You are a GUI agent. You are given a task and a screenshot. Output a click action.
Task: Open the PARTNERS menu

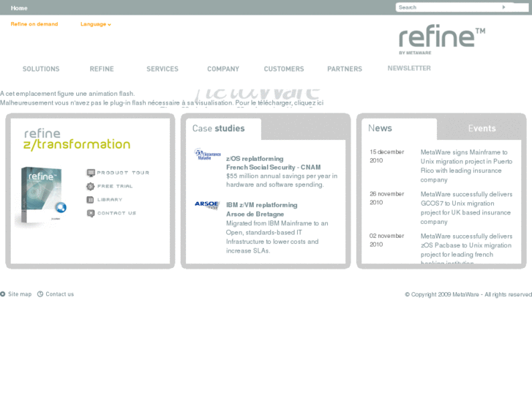(x=345, y=69)
